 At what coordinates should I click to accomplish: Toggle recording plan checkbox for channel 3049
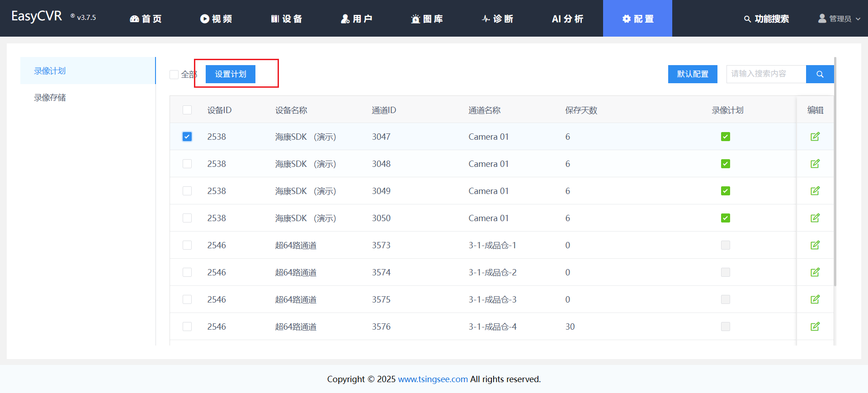(x=725, y=191)
